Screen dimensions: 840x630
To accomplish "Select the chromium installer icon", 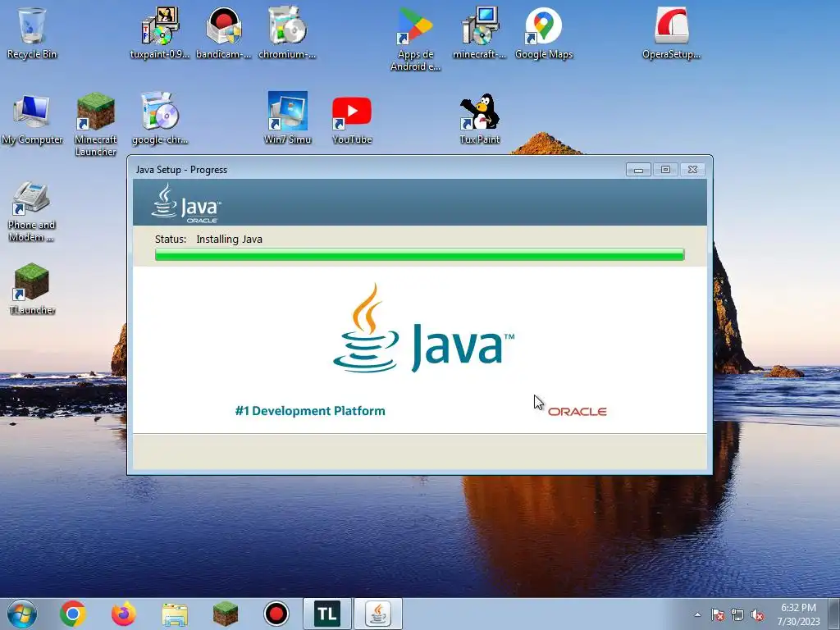I will 287,33.
